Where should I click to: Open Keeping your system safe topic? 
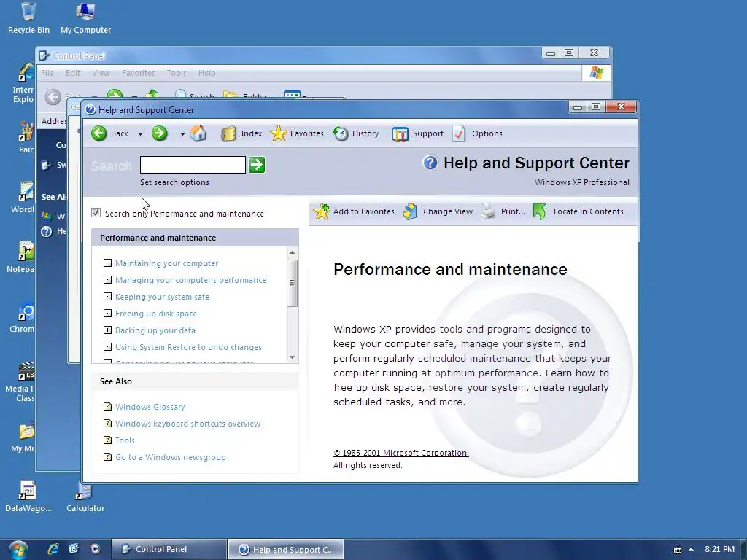tap(162, 297)
